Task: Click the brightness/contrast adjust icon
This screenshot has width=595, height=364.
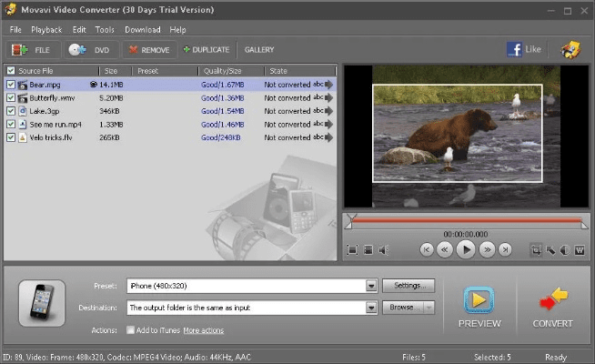Action: [565, 249]
